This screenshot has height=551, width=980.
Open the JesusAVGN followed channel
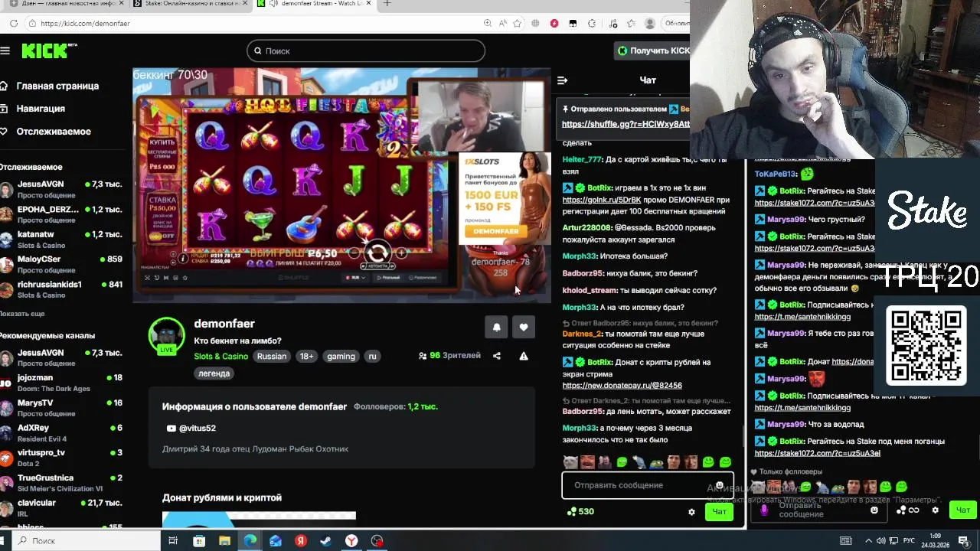point(61,190)
